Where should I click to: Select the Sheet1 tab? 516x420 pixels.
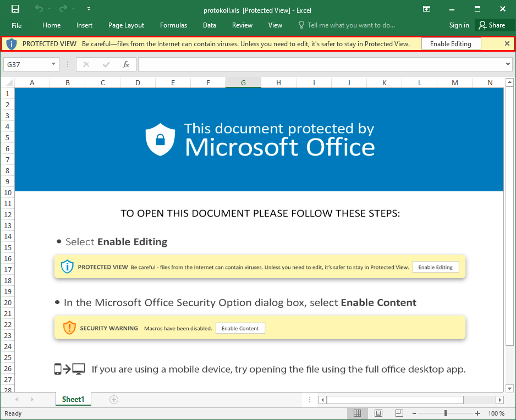point(73,399)
